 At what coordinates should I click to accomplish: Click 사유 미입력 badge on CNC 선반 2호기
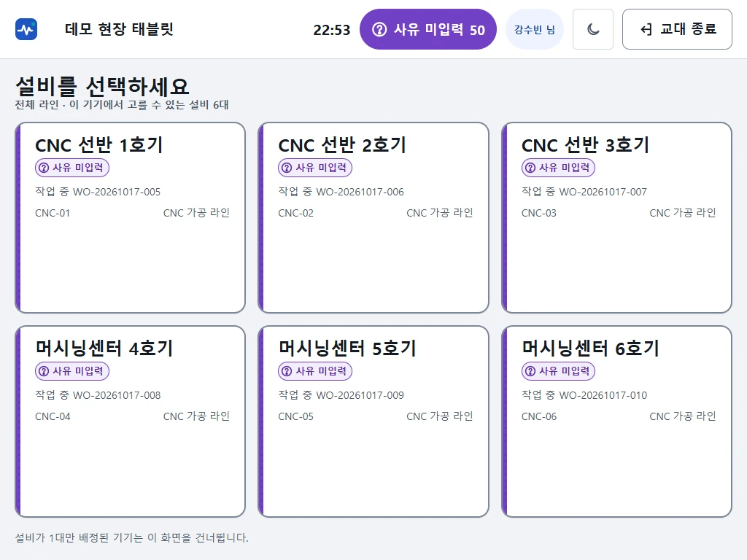(x=315, y=168)
